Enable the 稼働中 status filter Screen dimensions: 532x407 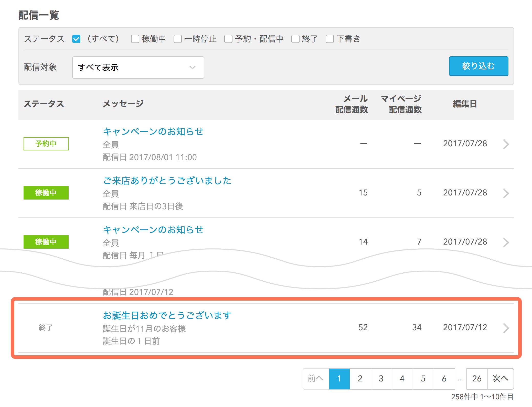click(135, 39)
